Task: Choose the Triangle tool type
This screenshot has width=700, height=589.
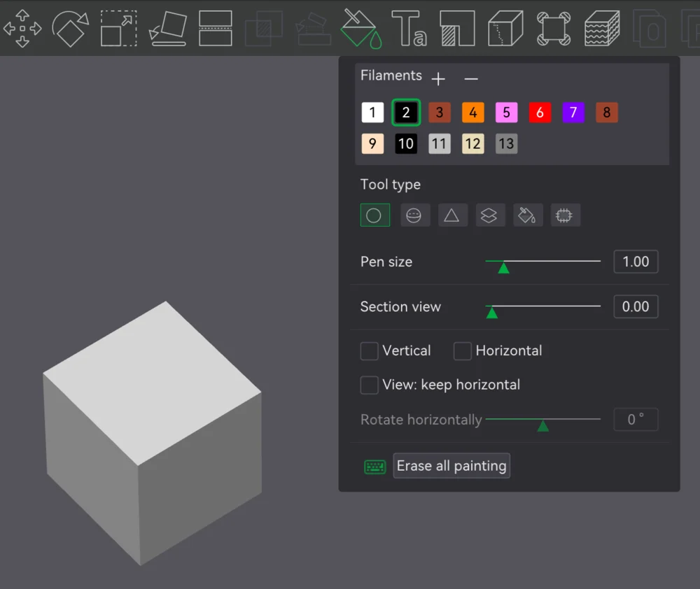Action: point(452,215)
